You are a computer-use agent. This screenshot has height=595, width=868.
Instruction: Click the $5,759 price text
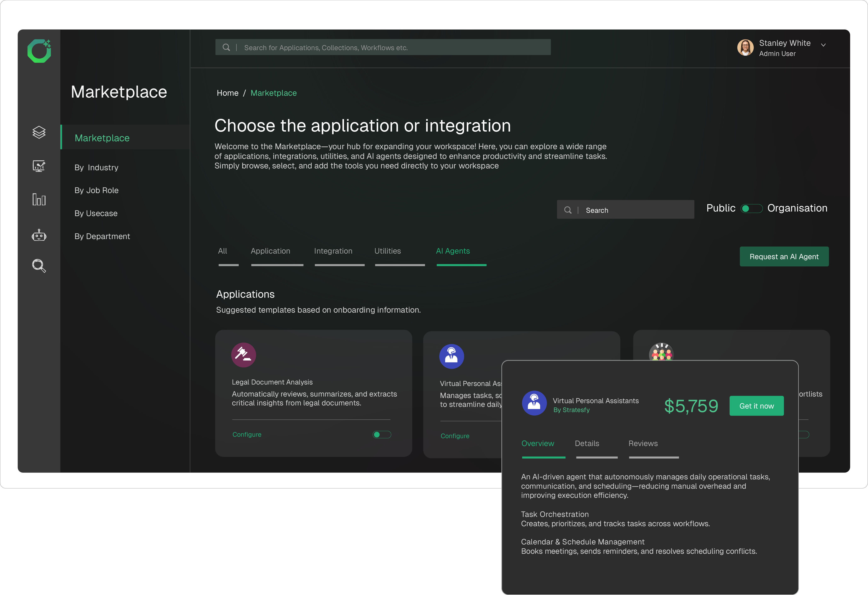(691, 406)
